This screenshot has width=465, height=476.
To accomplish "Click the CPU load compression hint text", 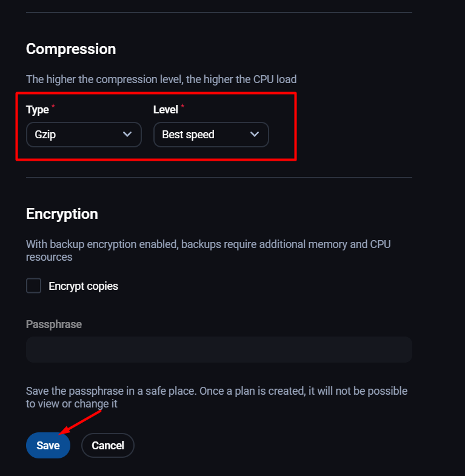I will (x=161, y=79).
